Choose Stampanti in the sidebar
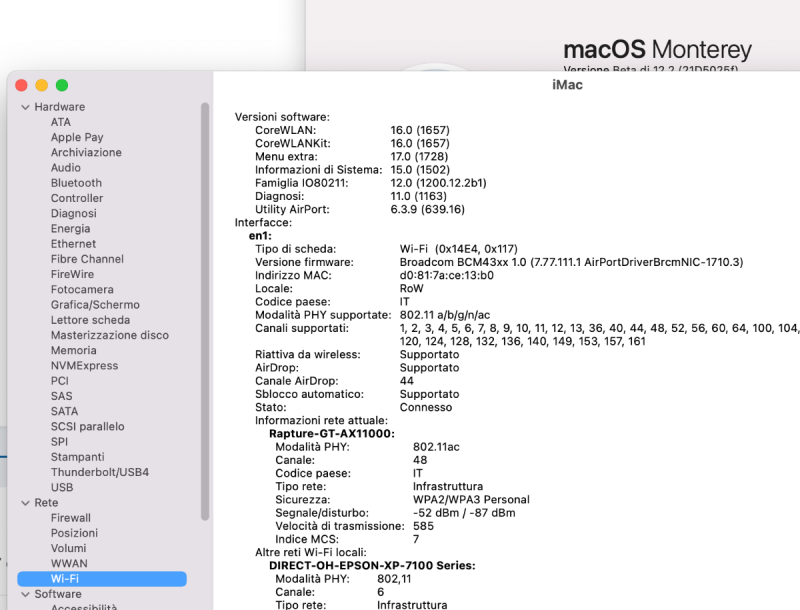 point(78,457)
